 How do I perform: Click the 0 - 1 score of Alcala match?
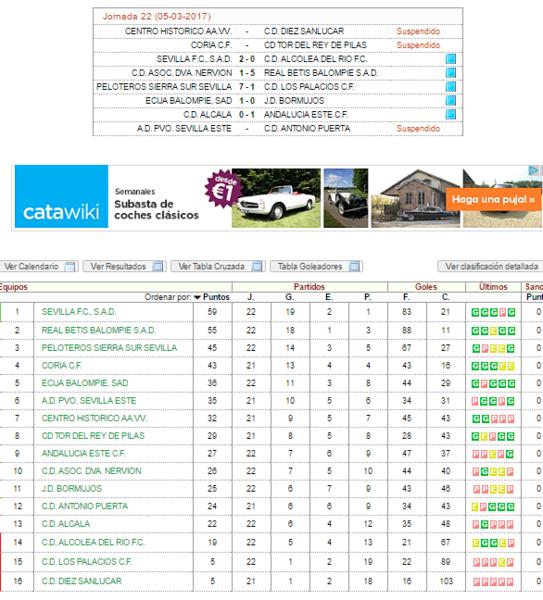click(247, 114)
